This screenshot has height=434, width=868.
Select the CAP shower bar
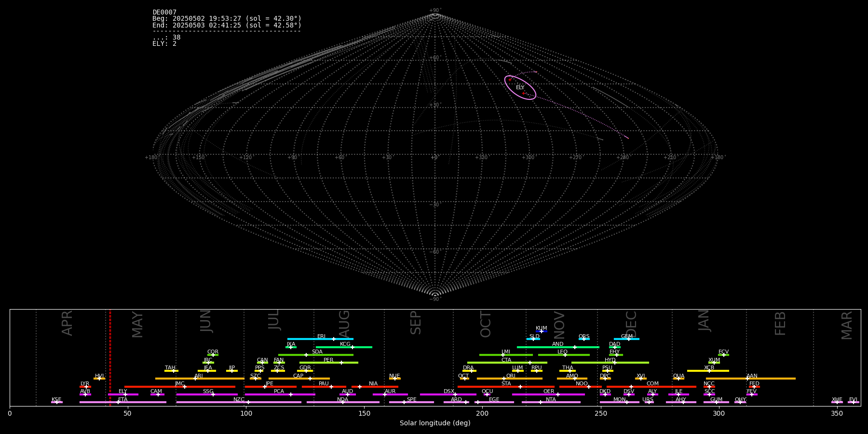pos(299,379)
